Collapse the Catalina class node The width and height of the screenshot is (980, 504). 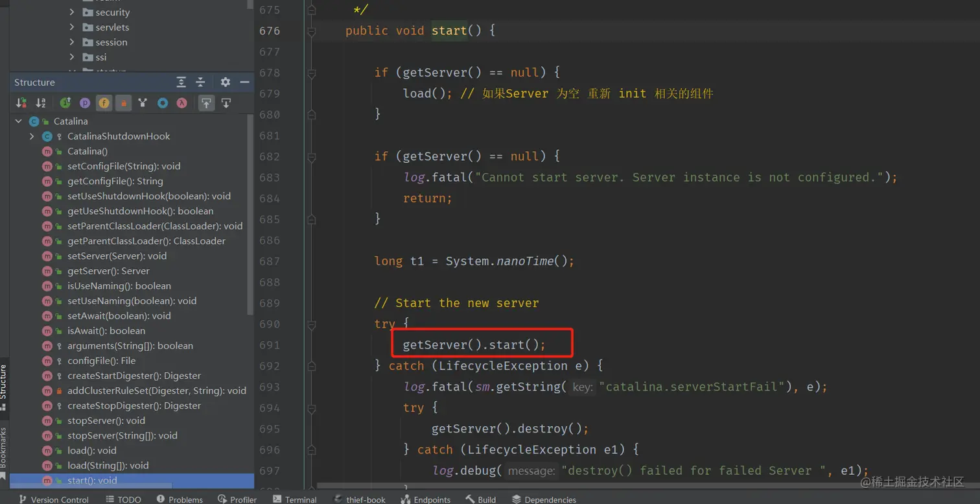coord(19,121)
